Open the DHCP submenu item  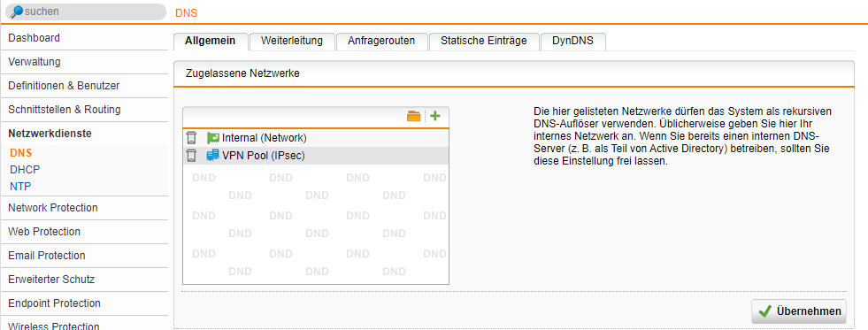25,170
